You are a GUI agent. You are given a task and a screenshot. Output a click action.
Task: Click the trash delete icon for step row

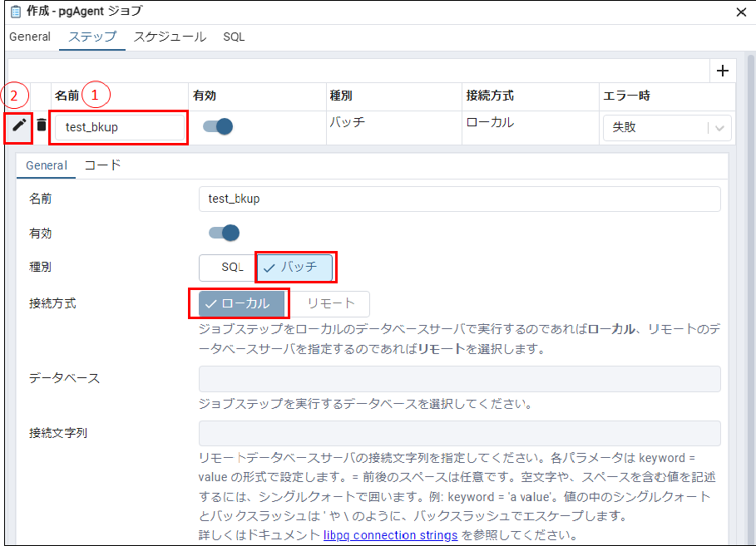pos(42,125)
